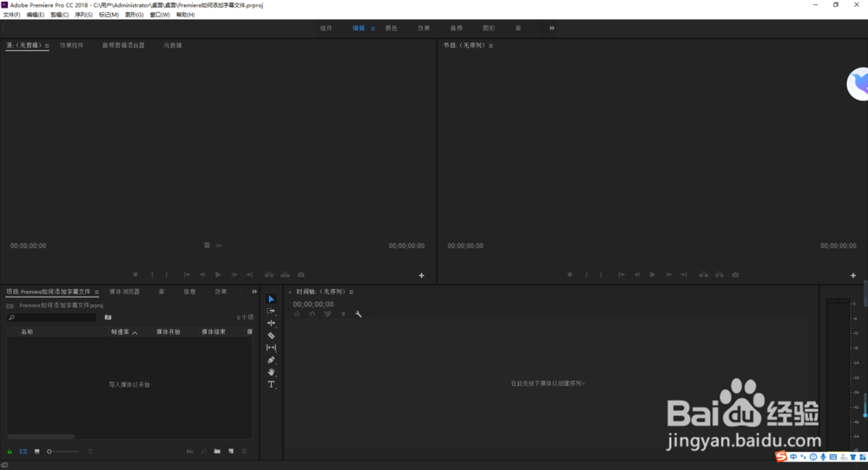Select the Selection tool arrow
This screenshot has height=470, width=868.
[x=271, y=299]
